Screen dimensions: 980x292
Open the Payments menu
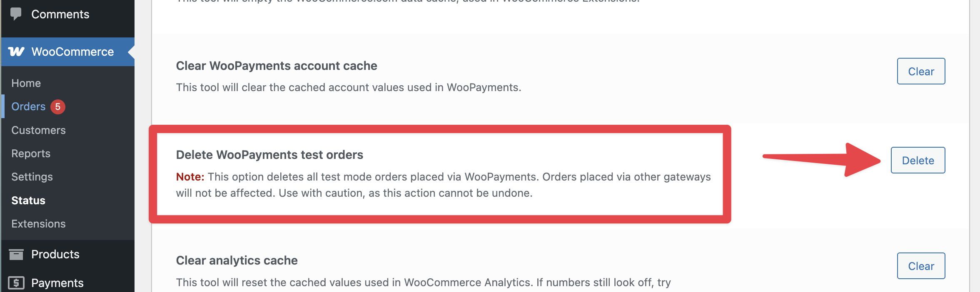[57, 283]
